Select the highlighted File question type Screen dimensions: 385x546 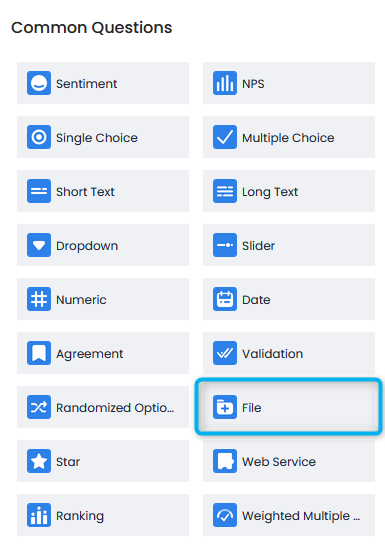click(x=289, y=407)
